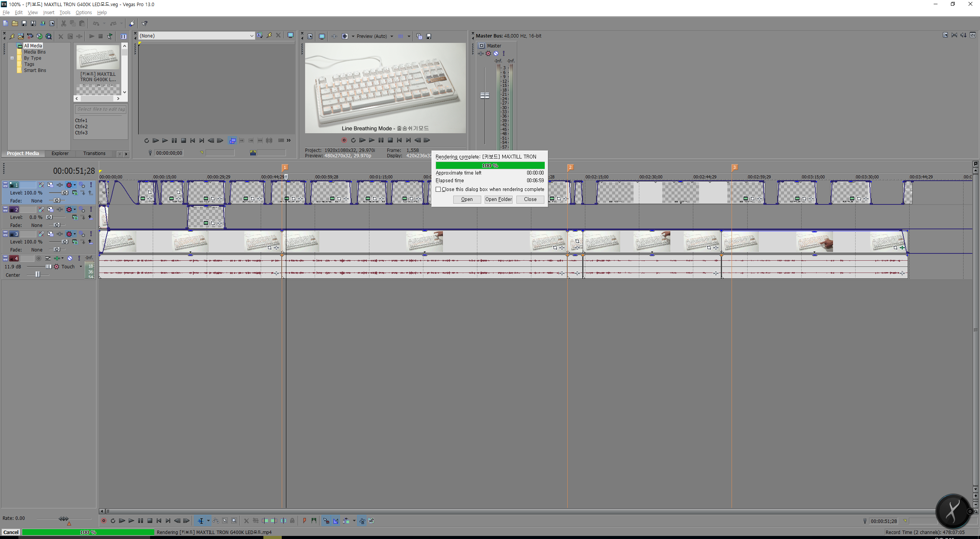The height and width of the screenshot is (539, 980).
Task: Click the Master bus volume fader
Action: (485, 95)
